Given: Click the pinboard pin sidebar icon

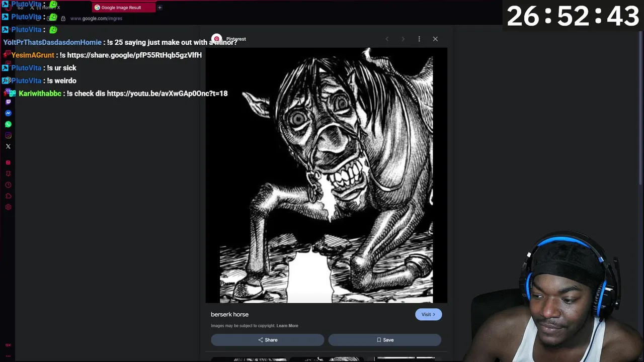Looking at the screenshot, I should (x=8, y=174).
